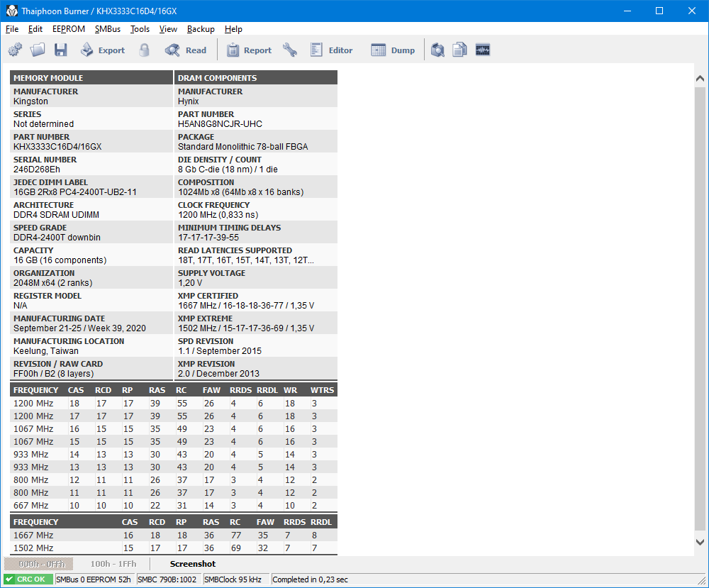Click the floppy disk save icon

pos(60,50)
